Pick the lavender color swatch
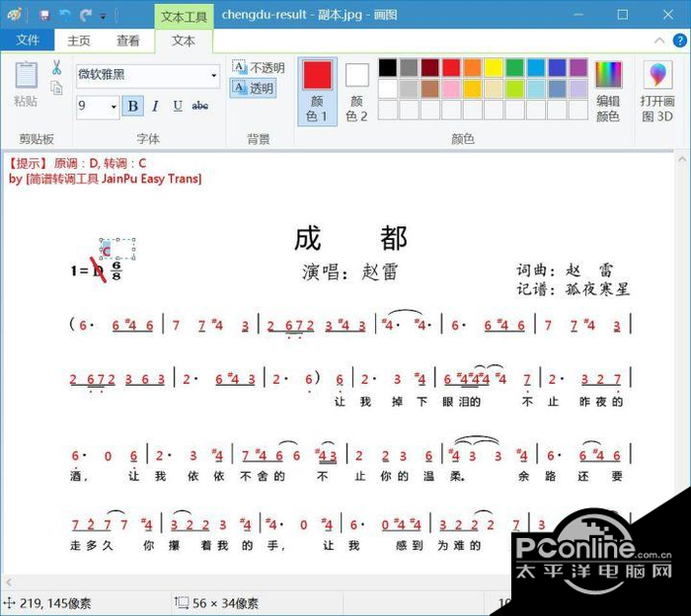Viewport: 691px width, 616px height. point(578,89)
